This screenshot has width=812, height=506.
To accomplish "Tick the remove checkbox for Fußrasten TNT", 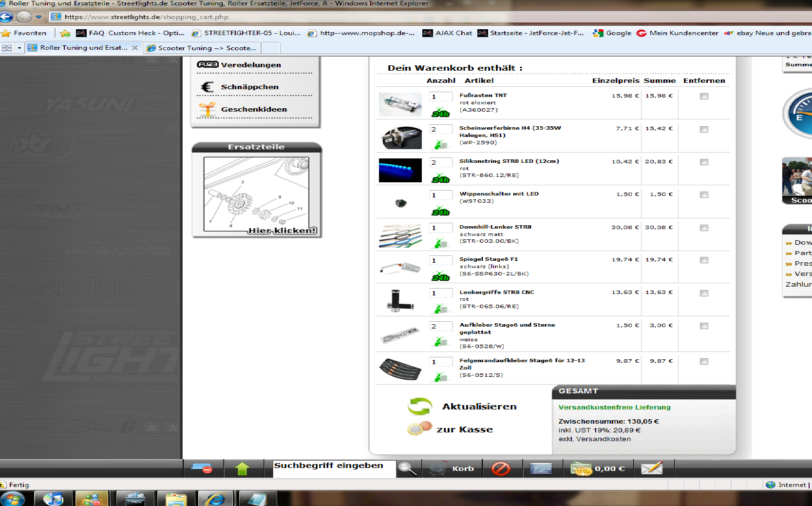I will pos(704,97).
